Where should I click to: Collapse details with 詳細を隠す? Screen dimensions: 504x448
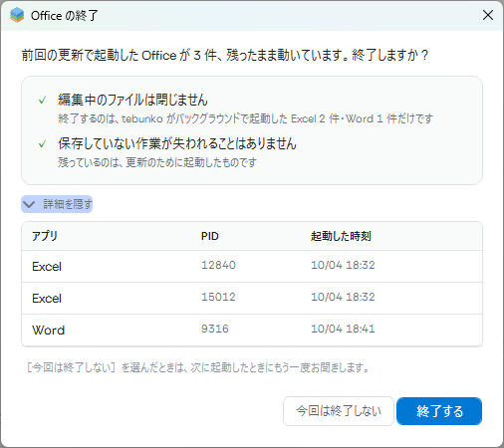pos(57,204)
